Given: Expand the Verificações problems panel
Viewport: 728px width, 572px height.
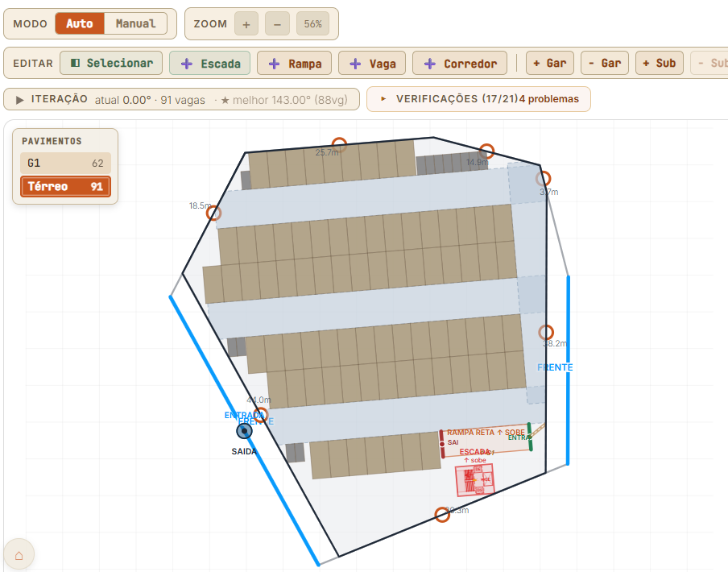Looking at the screenshot, I should (x=478, y=99).
